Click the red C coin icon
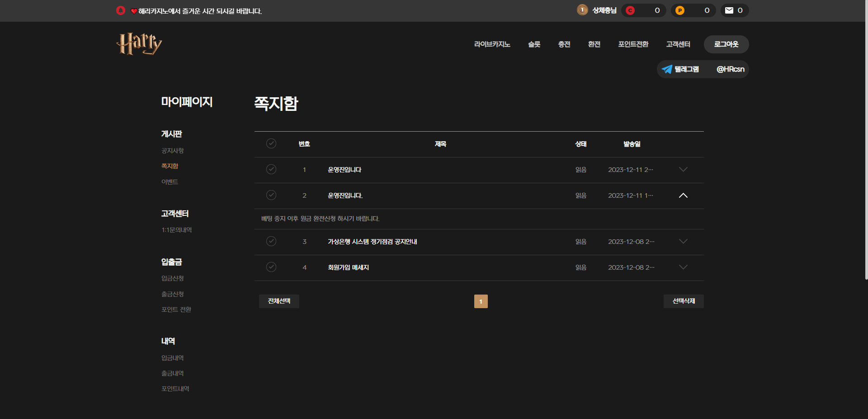The height and width of the screenshot is (419, 868). pyautogui.click(x=630, y=10)
